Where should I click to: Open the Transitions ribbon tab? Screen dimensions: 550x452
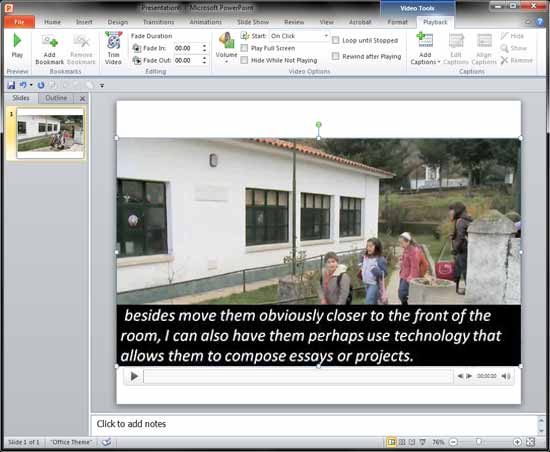click(159, 22)
